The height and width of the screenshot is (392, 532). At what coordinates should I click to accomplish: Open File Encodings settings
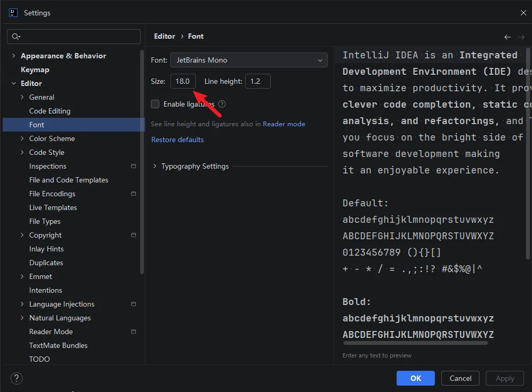[x=52, y=194]
